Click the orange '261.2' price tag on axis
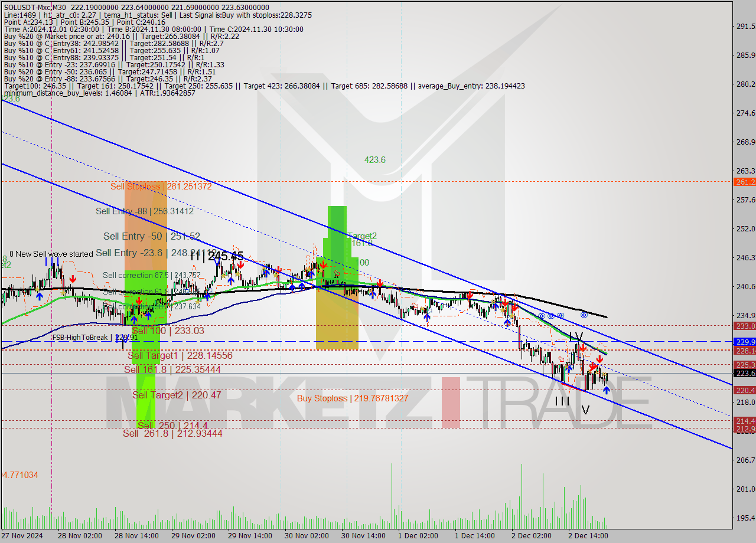This screenshot has height=543, width=756. click(x=745, y=182)
